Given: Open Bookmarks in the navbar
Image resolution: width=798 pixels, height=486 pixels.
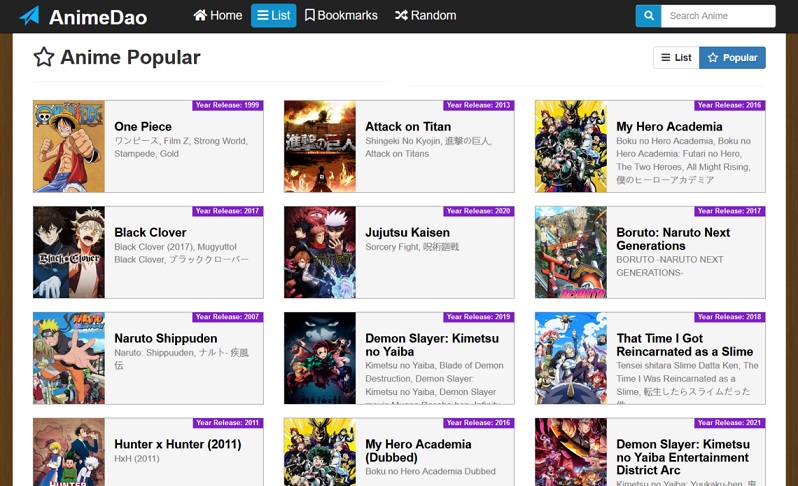Looking at the screenshot, I should pos(341,16).
